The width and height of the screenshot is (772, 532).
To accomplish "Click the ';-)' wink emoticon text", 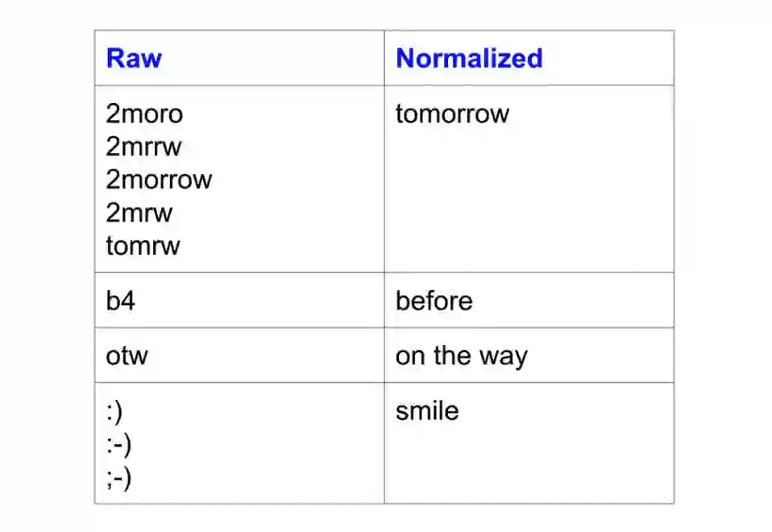I will pyautogui.click(x=118, y=477).
